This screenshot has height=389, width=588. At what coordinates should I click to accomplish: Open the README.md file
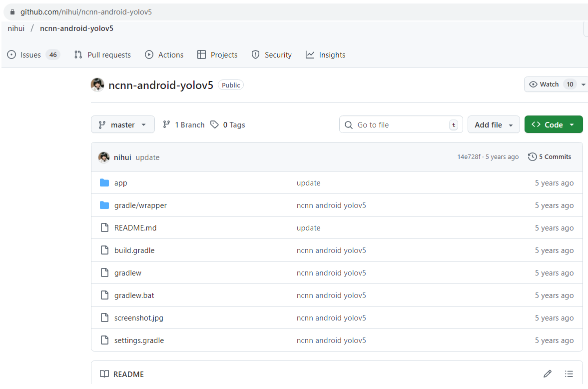(x=135, y=228)
